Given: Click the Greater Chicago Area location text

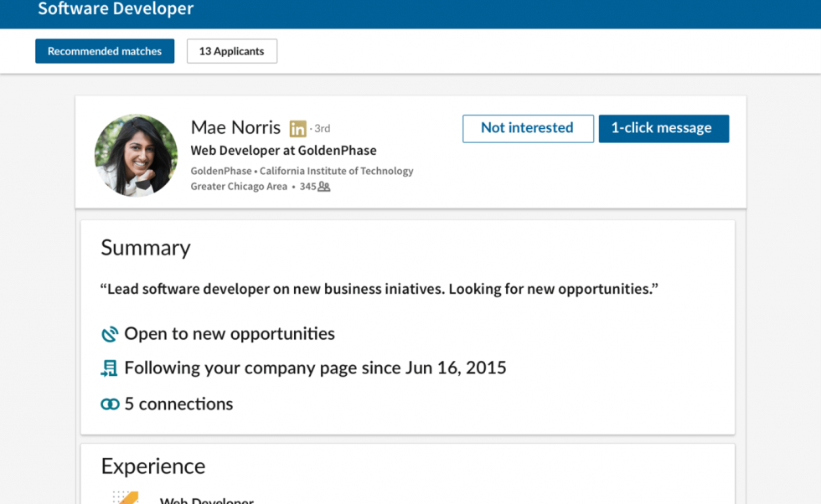Looking at the screenshot, I should coord(238,187).
